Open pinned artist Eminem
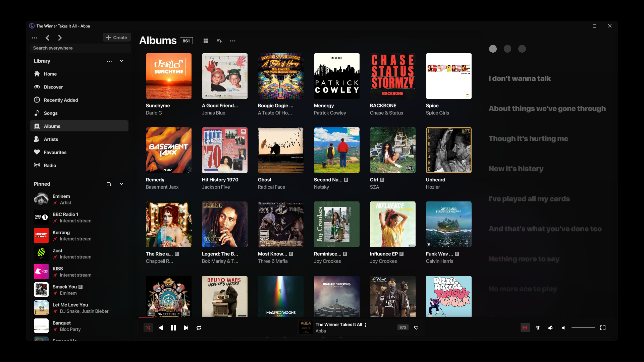 pyautogui.click(x=79, y=199)
